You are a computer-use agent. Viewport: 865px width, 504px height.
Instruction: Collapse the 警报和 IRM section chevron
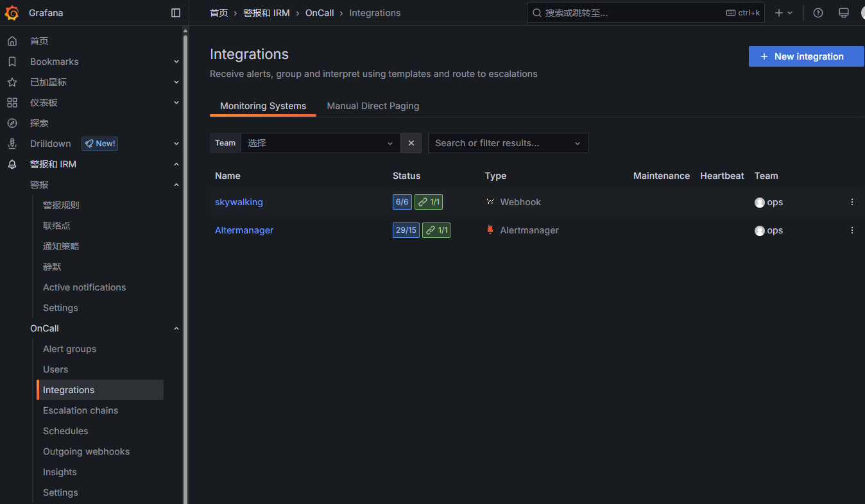coord(176,164)
